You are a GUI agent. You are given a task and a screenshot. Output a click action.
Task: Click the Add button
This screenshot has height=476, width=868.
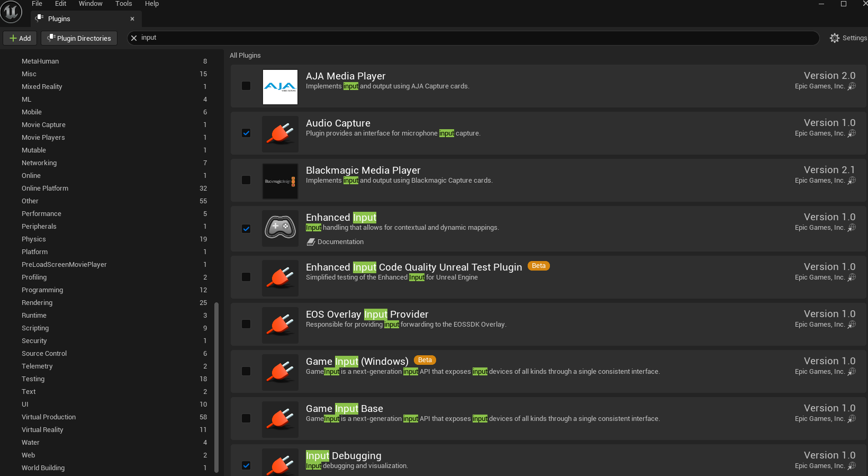(20, 38)
